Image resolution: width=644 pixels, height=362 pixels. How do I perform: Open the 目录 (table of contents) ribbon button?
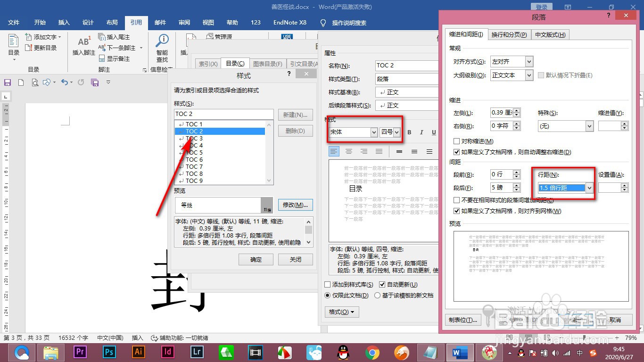14,46
